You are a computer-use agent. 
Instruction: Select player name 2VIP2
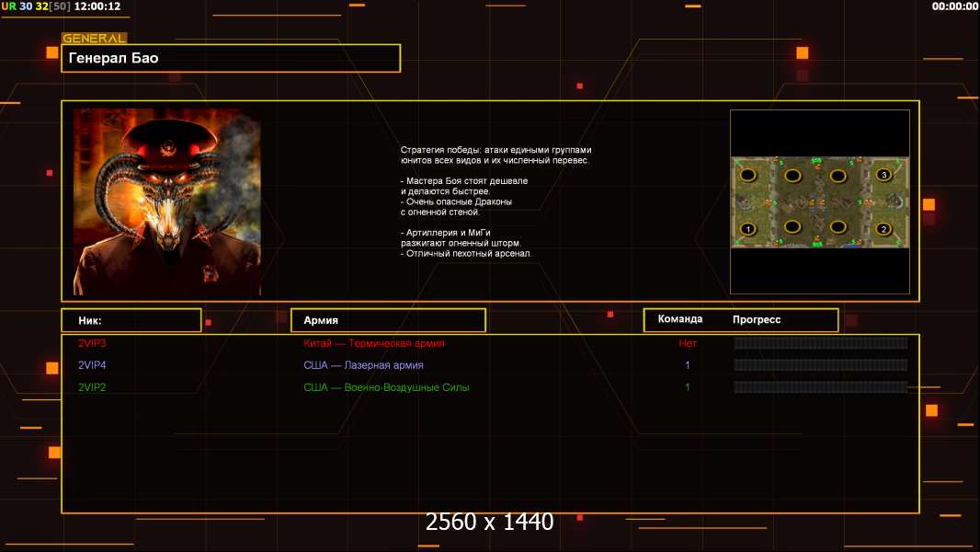(92, 387)
